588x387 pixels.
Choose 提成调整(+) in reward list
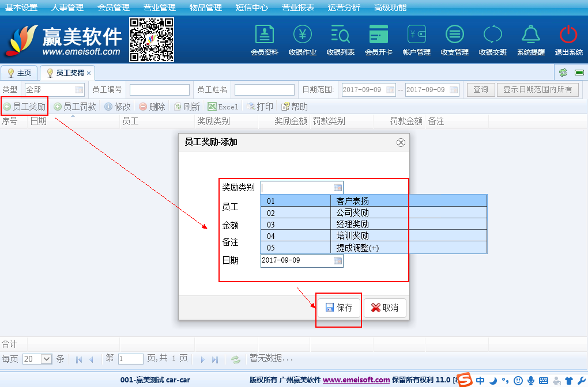pyautogui.click(x=357, y=248)
